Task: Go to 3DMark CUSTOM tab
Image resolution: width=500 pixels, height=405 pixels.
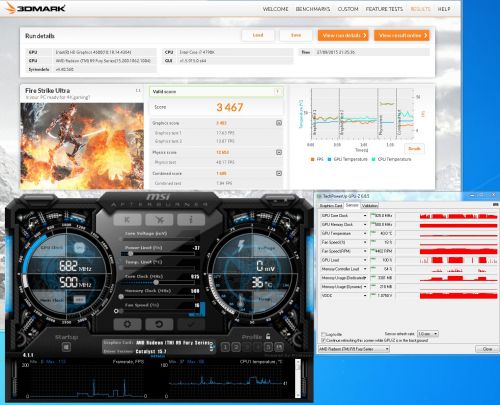Action: (348, 9)
